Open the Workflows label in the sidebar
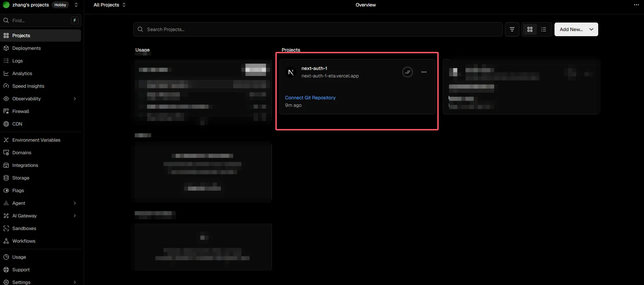The image size is (644, 285). pyautogui.click(x=24, y=241)
